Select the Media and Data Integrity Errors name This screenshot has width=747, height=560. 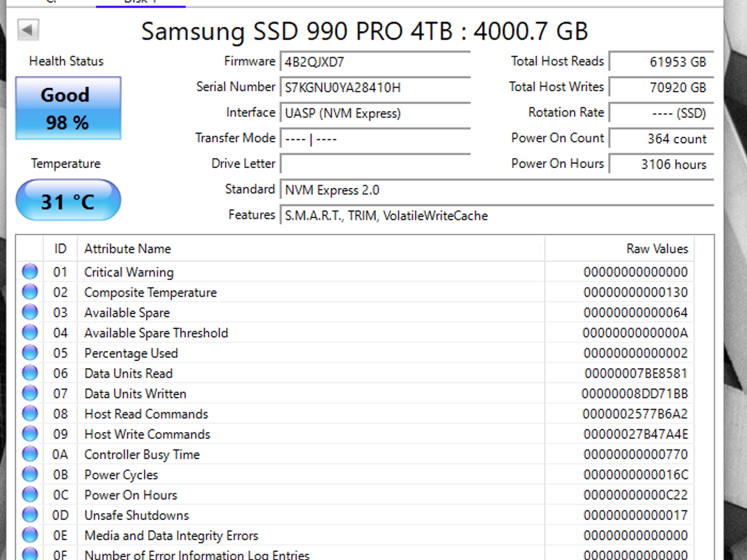(171, 536)
